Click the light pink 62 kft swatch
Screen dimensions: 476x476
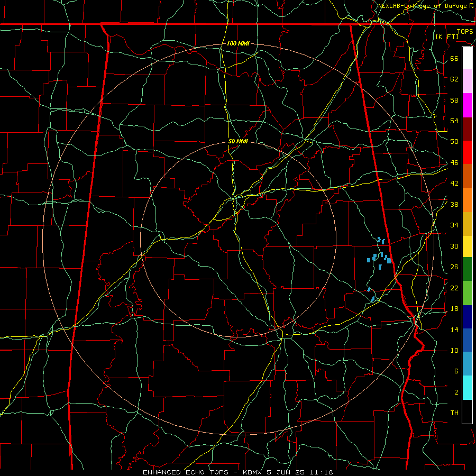tap(467, 81)
